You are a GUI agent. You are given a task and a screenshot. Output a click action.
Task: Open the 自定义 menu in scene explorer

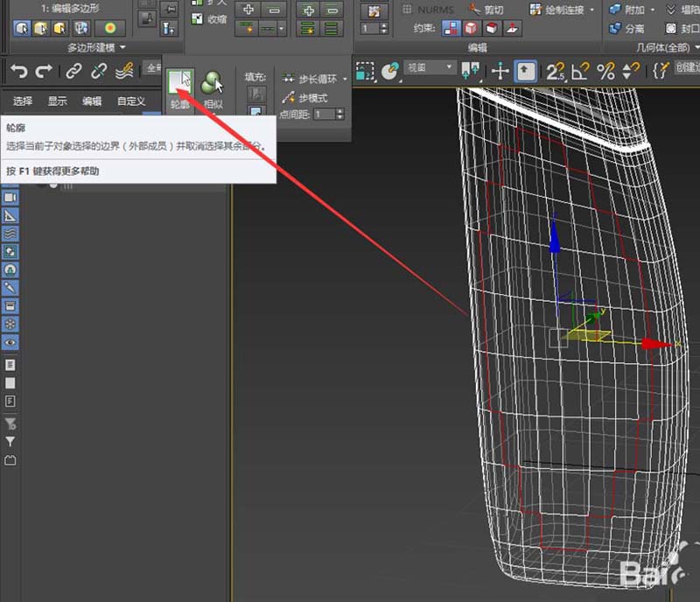point(130,101)
